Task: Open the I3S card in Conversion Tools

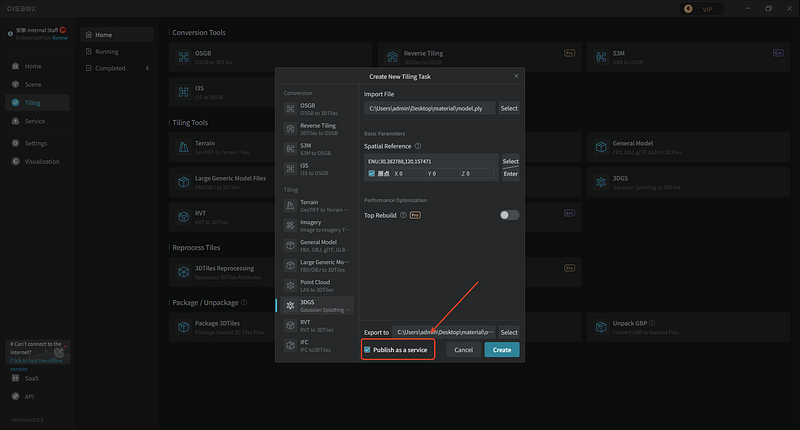Action: [222, 92]
